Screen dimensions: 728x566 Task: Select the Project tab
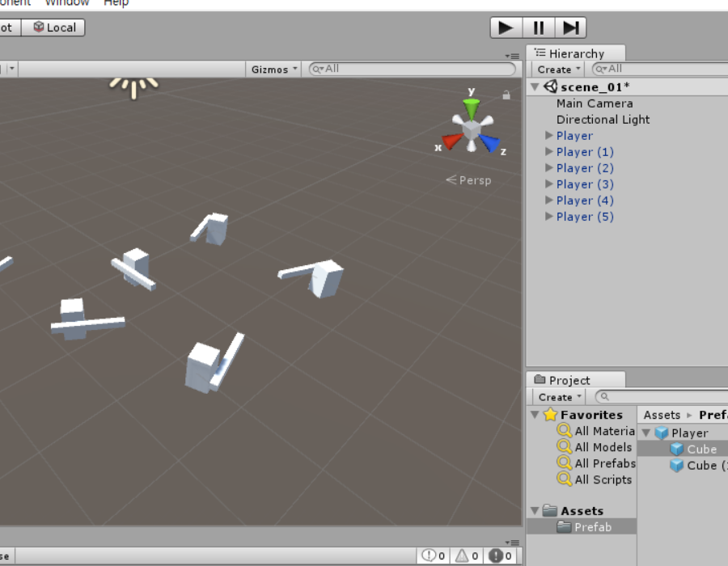[576, 380]
